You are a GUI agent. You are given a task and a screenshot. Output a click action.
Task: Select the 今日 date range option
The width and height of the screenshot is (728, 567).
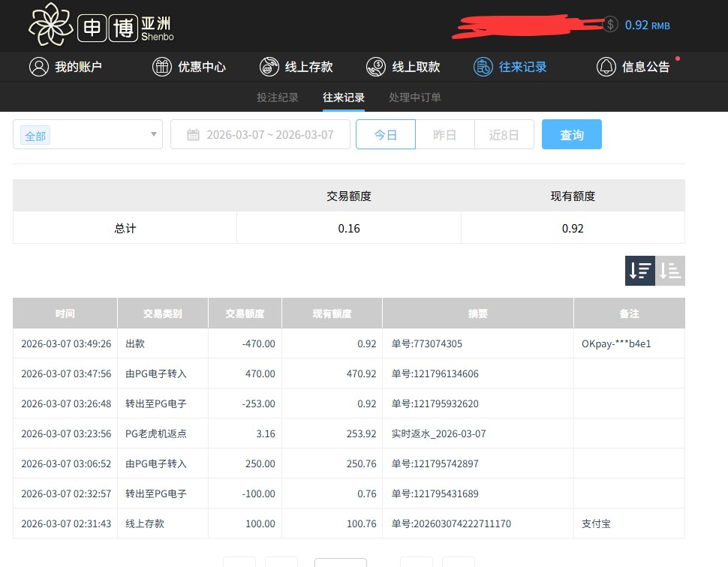pos(385,135)
